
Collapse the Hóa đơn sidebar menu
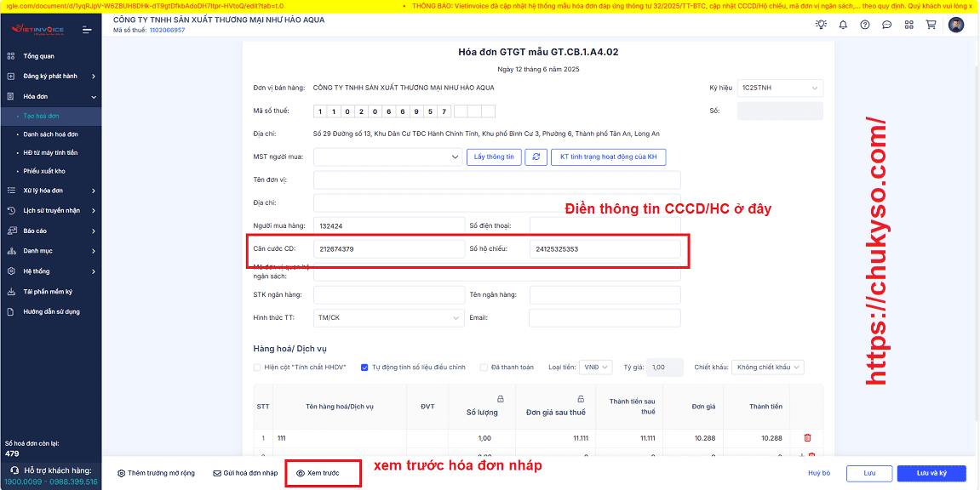pyautogui.click(x=50, y=97)
